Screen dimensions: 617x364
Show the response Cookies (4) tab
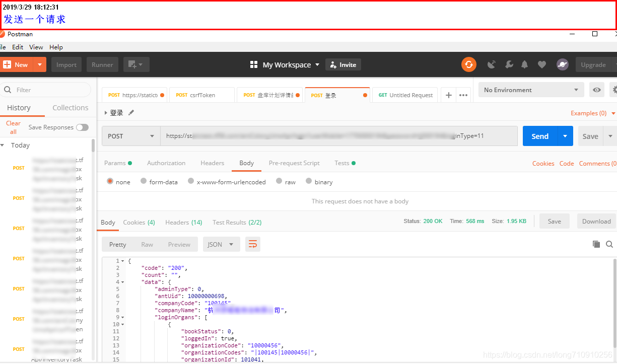pyautogui.click(x=139, y=222)
